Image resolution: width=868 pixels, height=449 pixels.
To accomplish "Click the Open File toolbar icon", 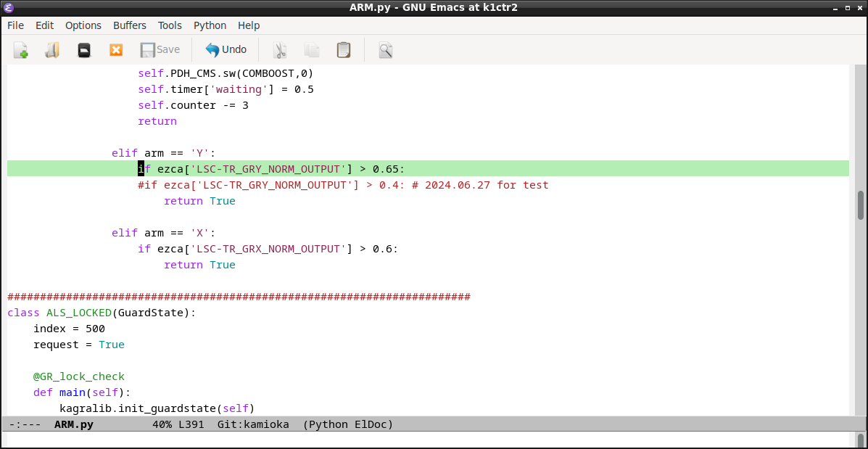I will click(52, 50).
